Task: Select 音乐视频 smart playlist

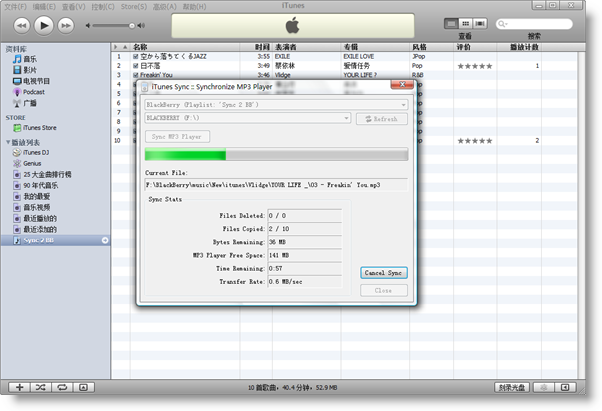Action: (x=36, y=207)
